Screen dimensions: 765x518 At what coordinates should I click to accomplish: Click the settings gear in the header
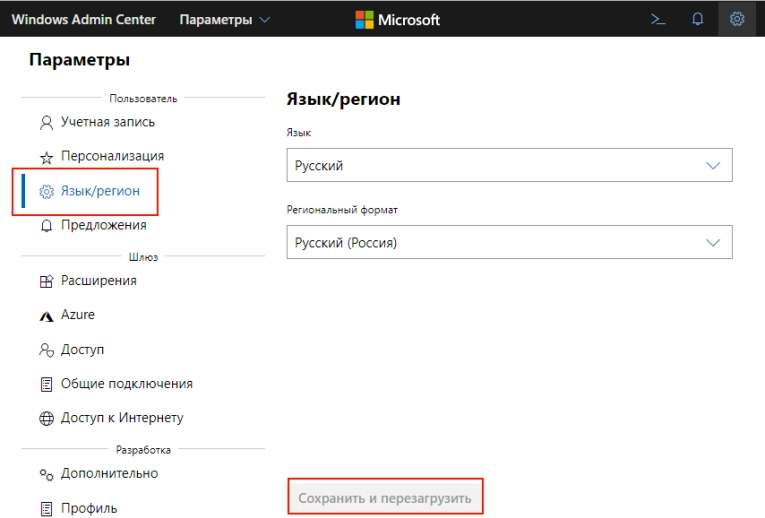pyautogui.click(x=737, y=19)
